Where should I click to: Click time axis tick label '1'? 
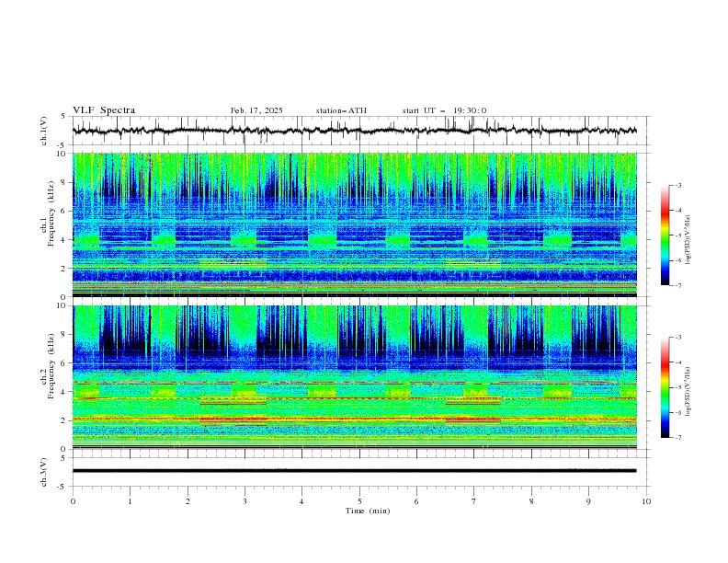click(130, 501)
